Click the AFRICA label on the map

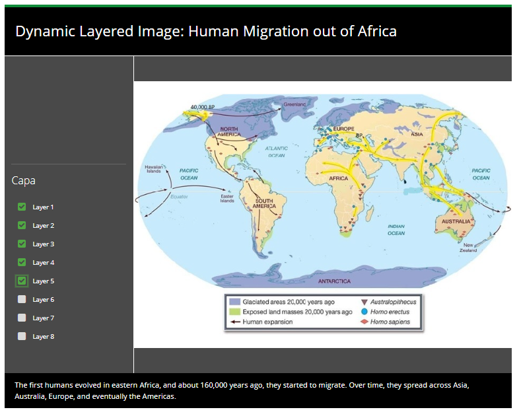pyautogui.click(x=338, y=179)
